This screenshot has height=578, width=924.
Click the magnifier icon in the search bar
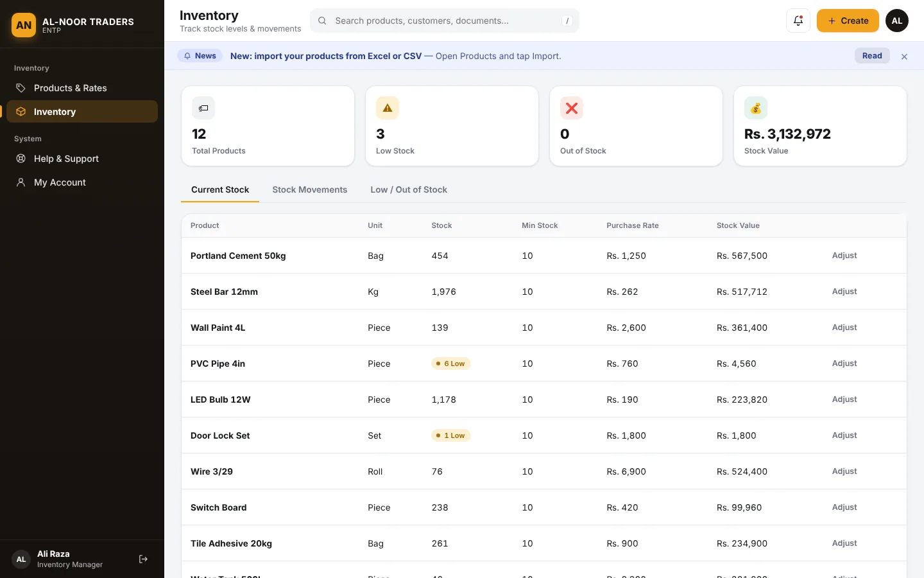coord(322,21)
